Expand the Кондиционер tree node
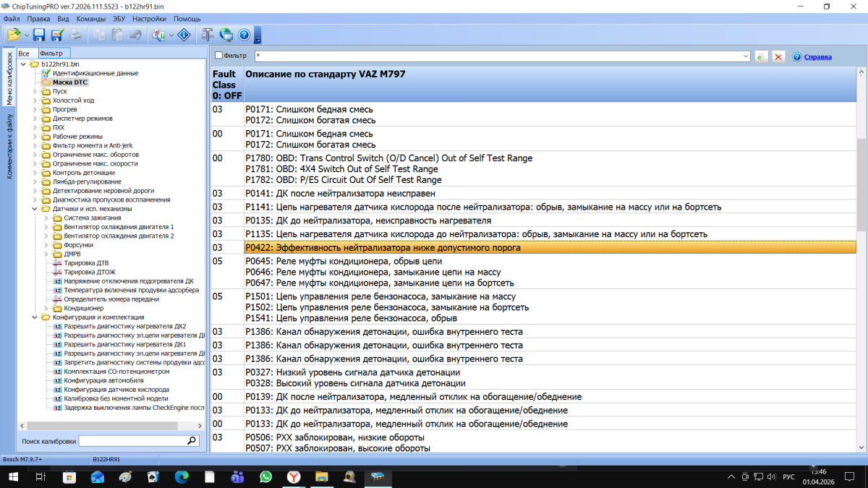This screenshot has height=488, width=868. point(46,308)
